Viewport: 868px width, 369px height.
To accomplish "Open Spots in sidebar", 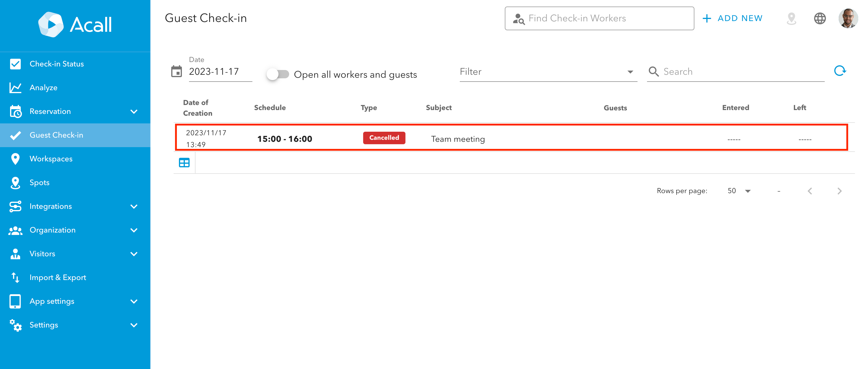I will coord(75,182).
